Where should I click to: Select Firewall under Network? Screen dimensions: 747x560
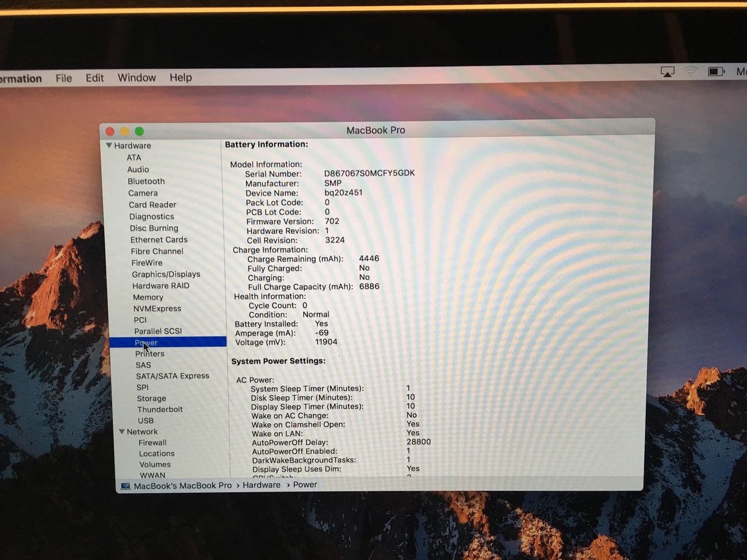click(x=153, y=443)
